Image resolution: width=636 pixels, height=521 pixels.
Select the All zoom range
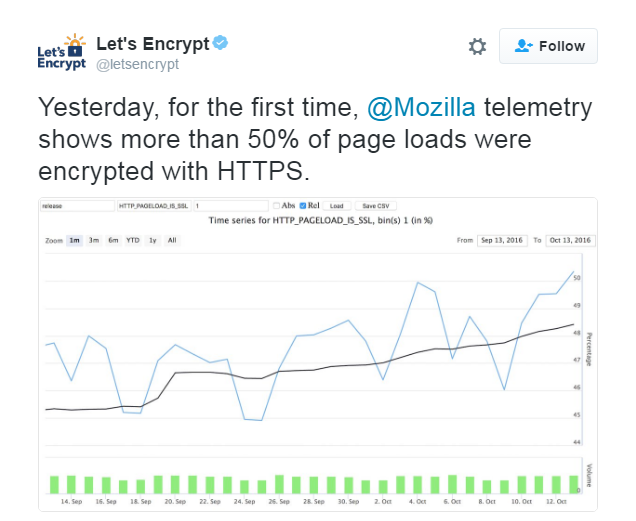click(172, 240)
